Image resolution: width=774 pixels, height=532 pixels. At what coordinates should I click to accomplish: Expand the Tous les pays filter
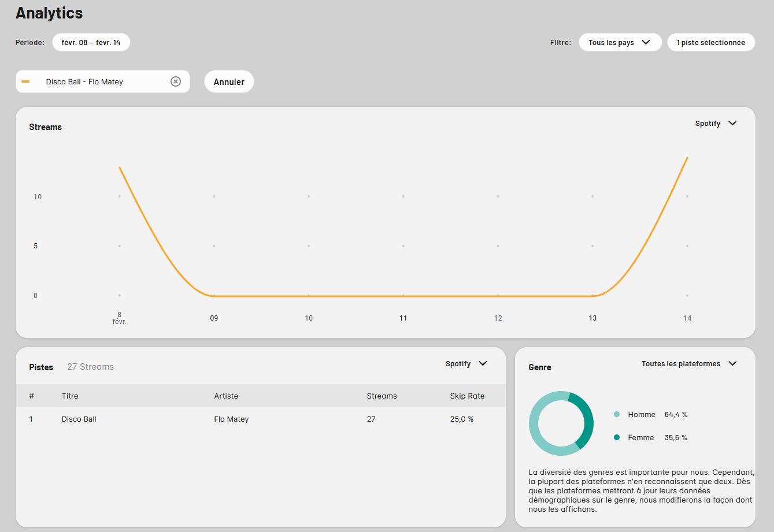click(x=620, y=42)
